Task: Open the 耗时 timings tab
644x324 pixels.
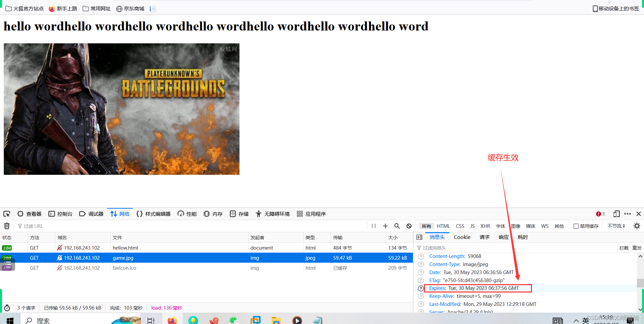Action: coord(523,237)
